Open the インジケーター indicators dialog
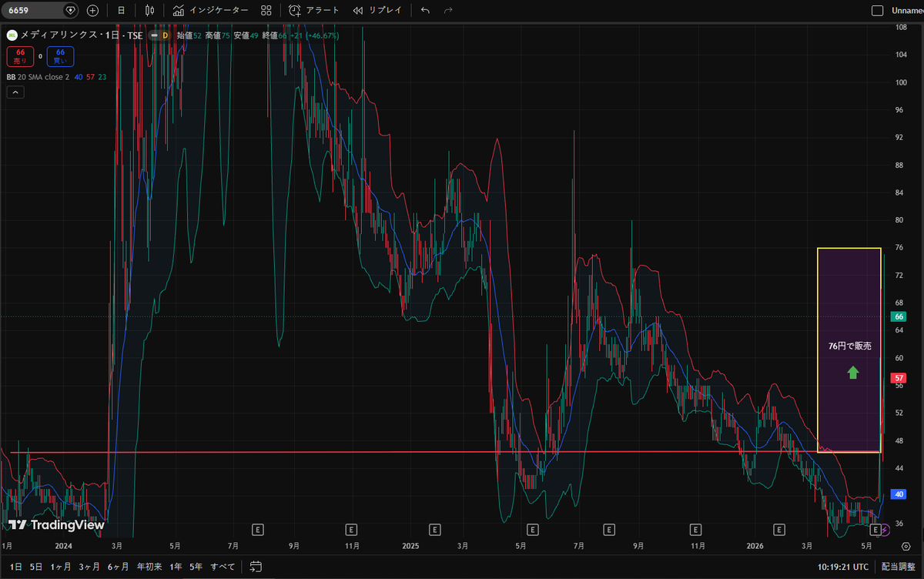924x579 pixels. click(210, 11)
